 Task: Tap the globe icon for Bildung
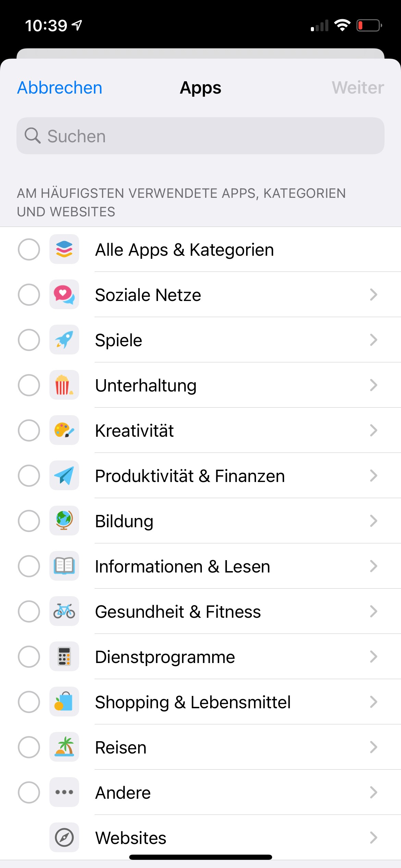click(64, 521)
